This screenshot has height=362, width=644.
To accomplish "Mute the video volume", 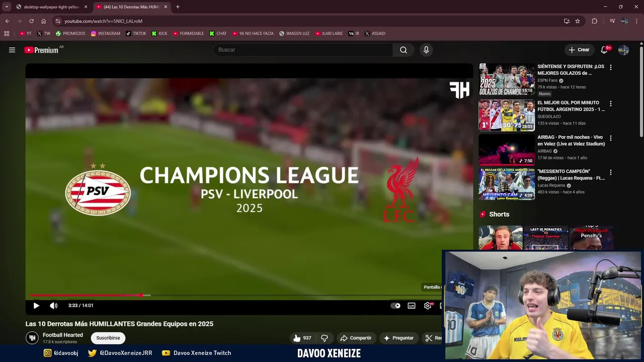I will coord(54,306).
